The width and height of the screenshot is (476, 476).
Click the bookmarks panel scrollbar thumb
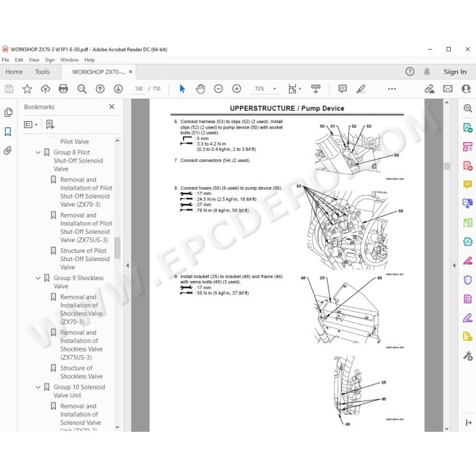[x=118, y=248]
